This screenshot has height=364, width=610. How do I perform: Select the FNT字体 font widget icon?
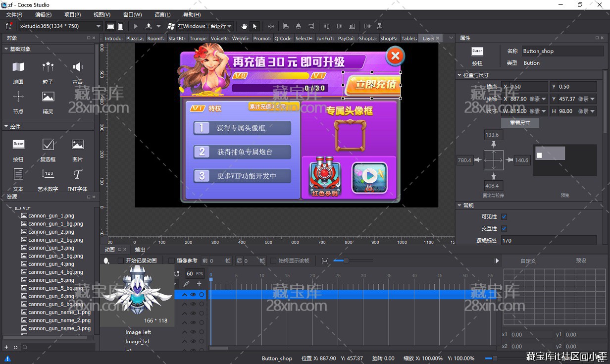(x=78, y=174)
